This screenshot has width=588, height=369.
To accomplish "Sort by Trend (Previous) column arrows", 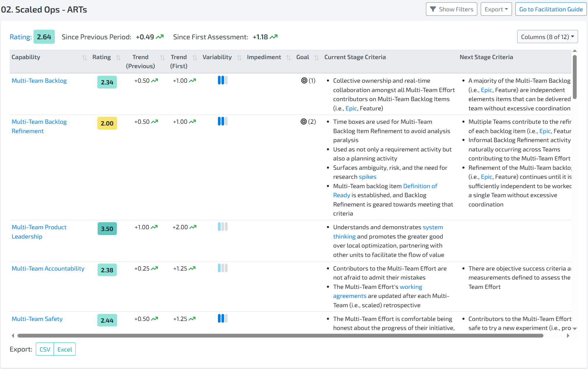I will click(162, 58).
